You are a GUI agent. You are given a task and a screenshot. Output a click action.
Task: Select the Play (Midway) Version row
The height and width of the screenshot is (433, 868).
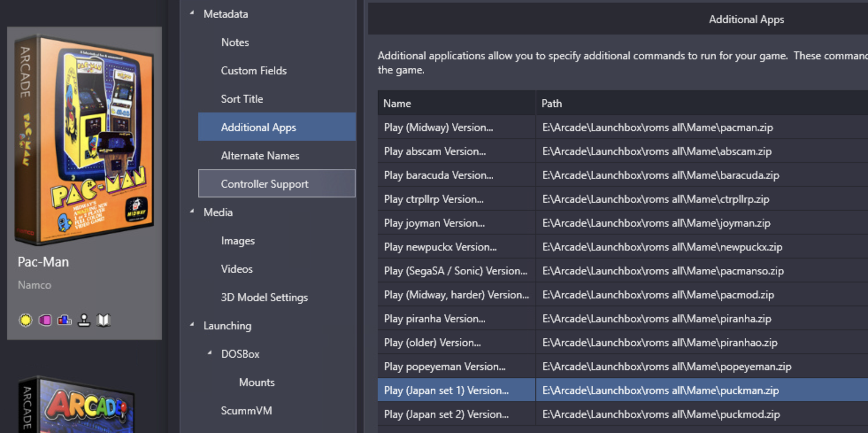(623, 128)
